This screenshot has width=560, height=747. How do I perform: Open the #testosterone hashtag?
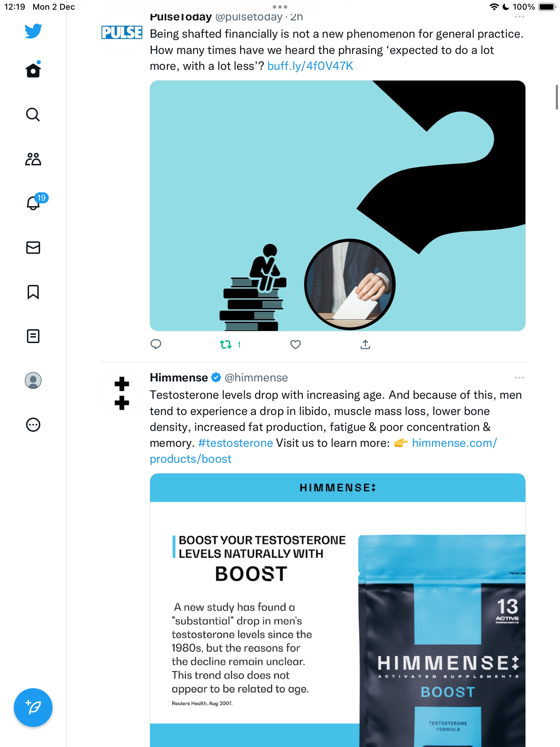tap(235, 443)
